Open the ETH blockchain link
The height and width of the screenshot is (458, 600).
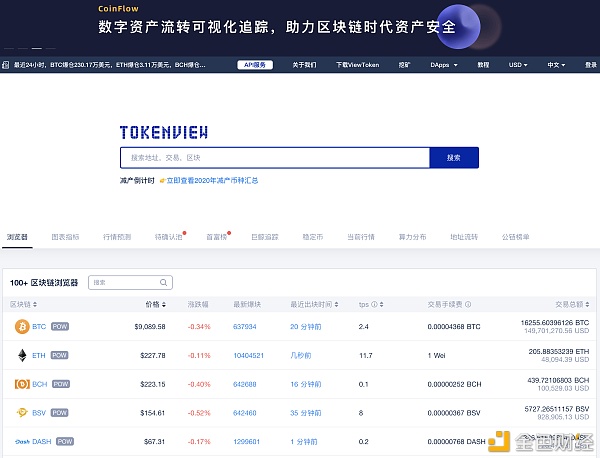pos(39,355)
